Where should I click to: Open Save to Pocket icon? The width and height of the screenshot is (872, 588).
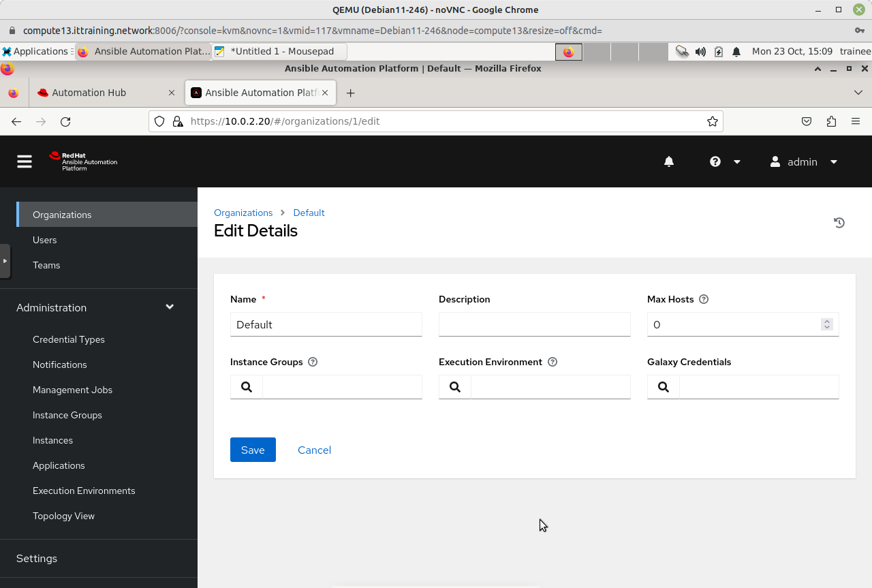(x=807, y=121)
